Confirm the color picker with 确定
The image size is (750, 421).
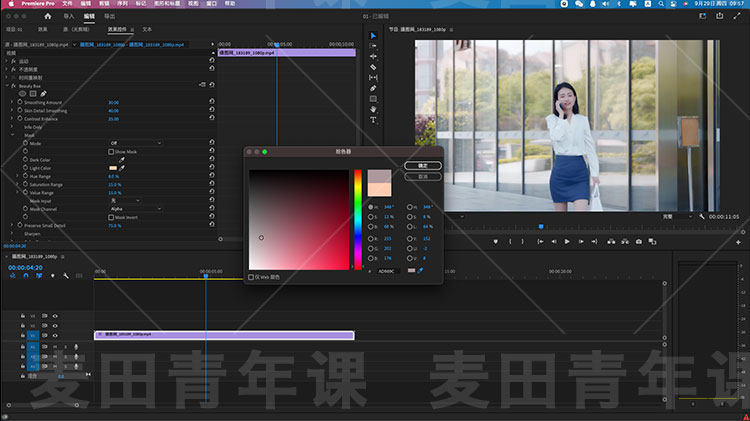tap(422, 165)
